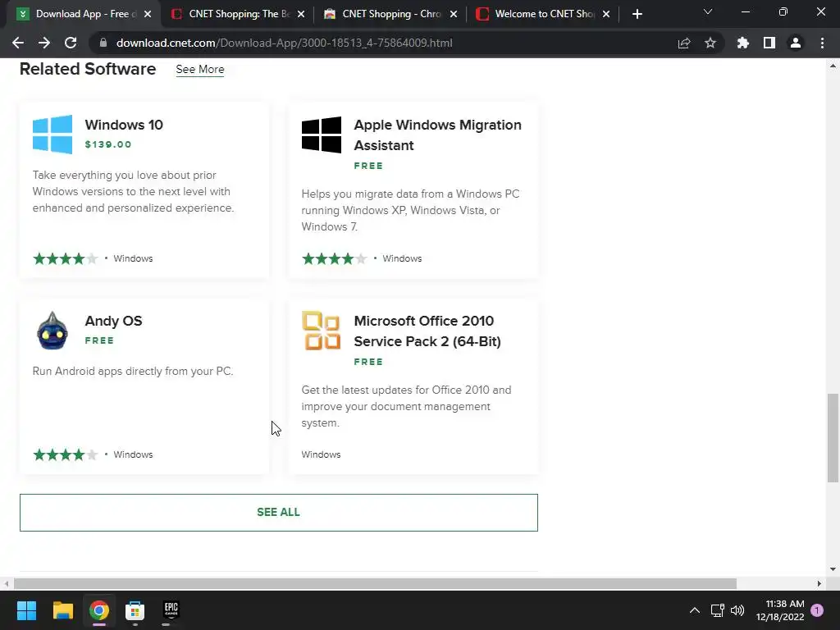
Task: Open the Windows Start menu
Action: click(x=26, y=610)
